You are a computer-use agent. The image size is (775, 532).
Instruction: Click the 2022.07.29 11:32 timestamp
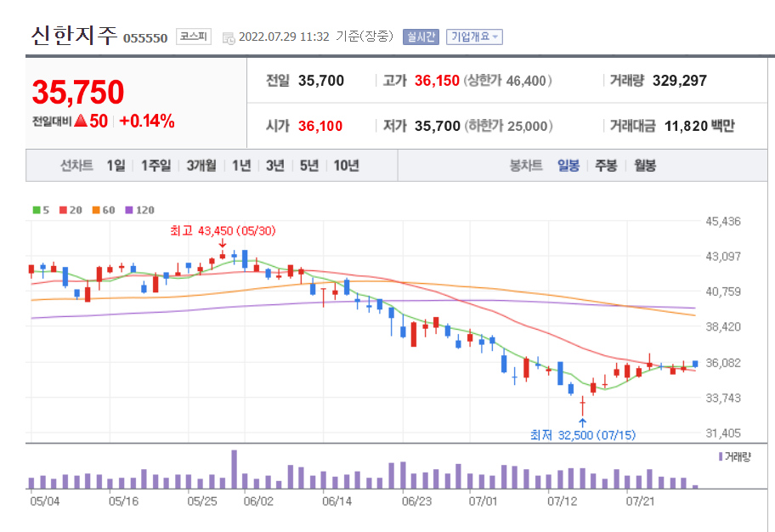[284, 37]
